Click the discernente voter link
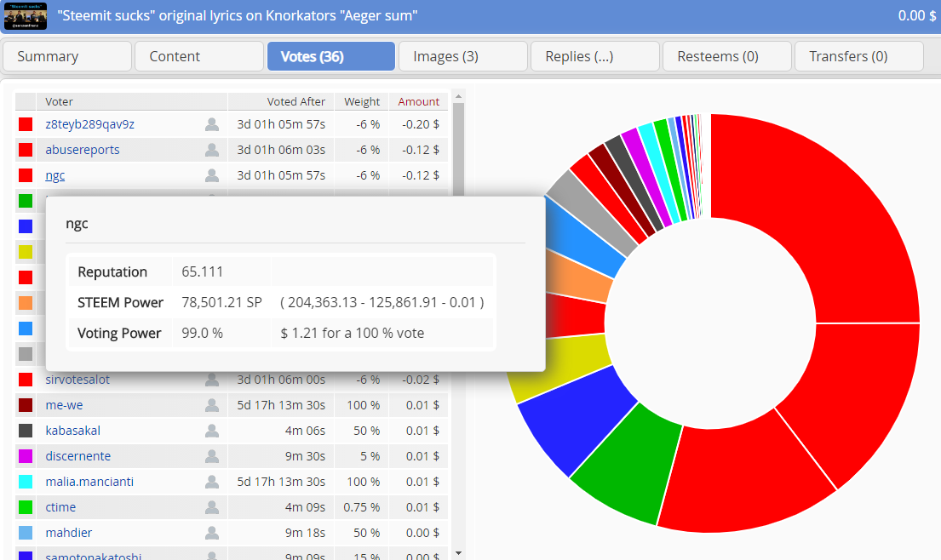 click(x=78, y=456)
